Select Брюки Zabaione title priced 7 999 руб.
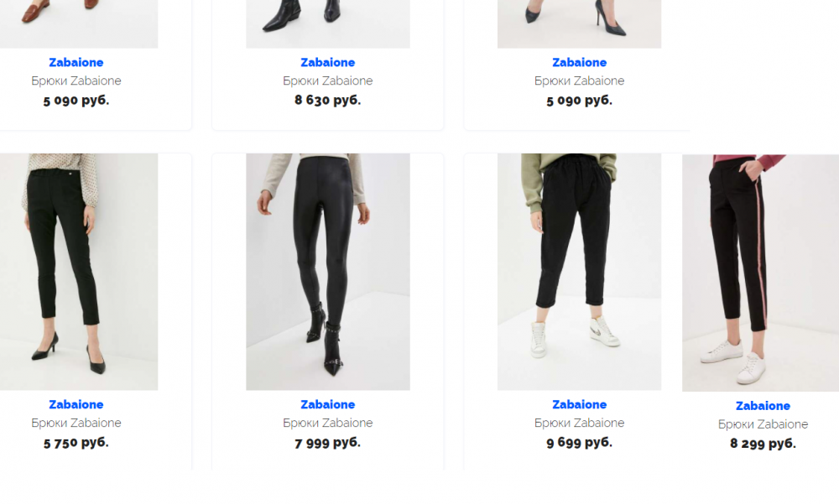This screenshot has height=504, width=839. point(327,423)
